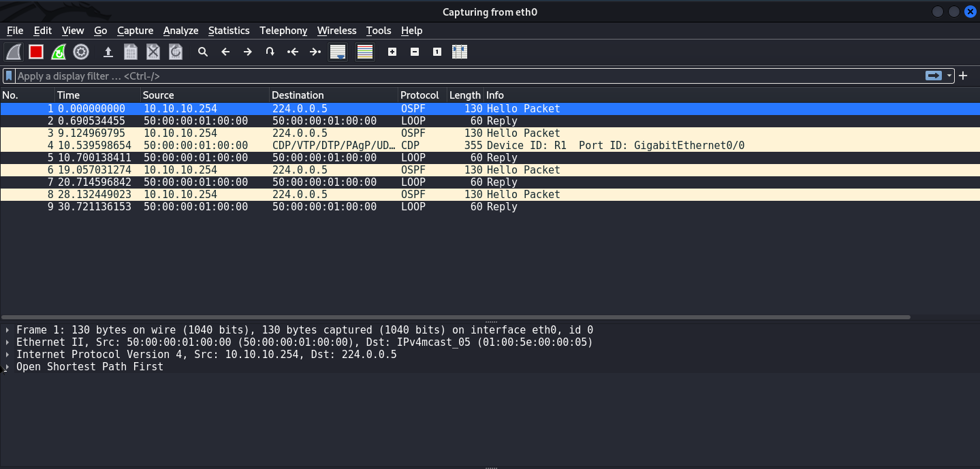Click the display filter input field
Image resolution: width=980 pixels, height=469 pixels.
[469, 76]
